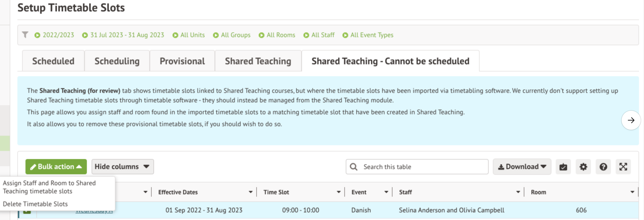Open the All Rooms filter
644x220 pixels.
pos(277,35)
